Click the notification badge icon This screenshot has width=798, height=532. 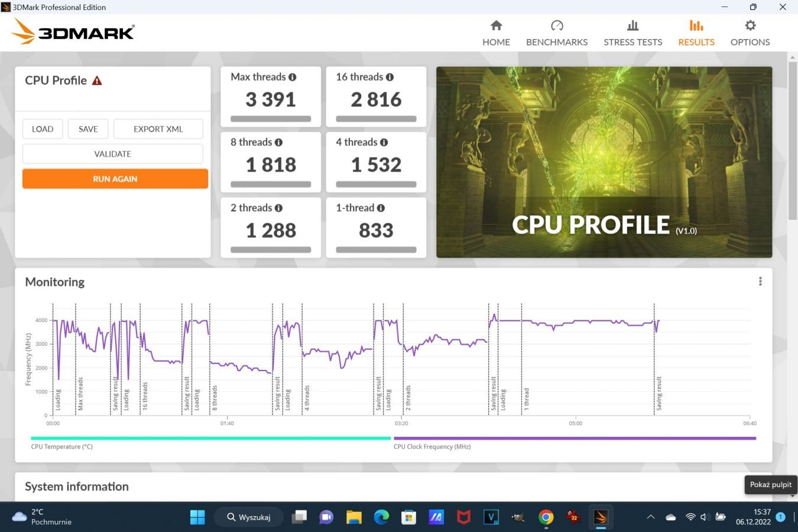pos(780,517)
